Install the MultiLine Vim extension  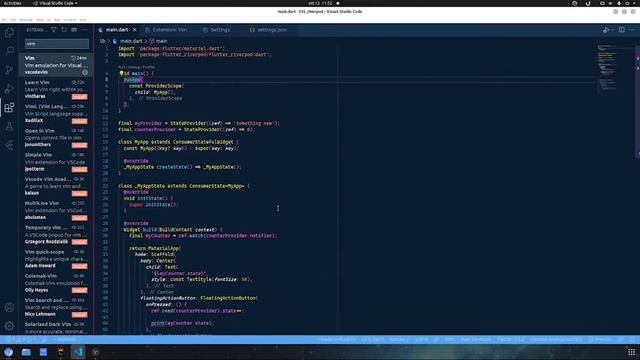80,218
